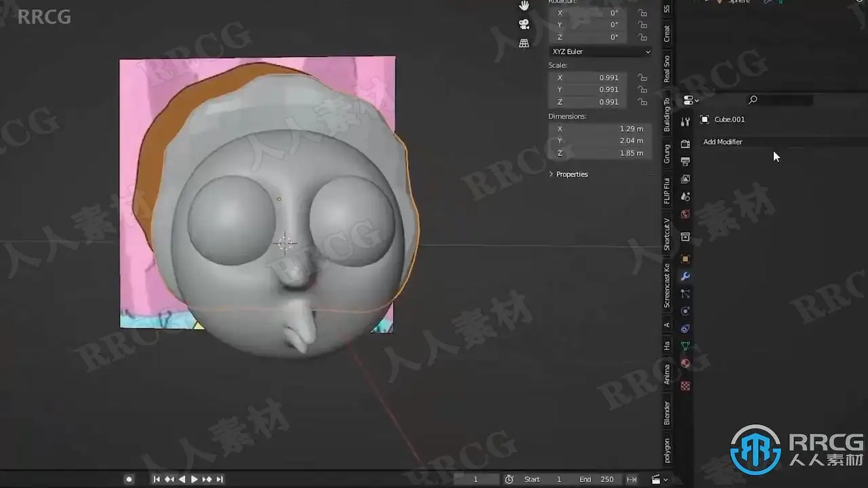Open the Creat sidebar tab
Viewport: 868px width, 488px height.
[x=667, y=34]
